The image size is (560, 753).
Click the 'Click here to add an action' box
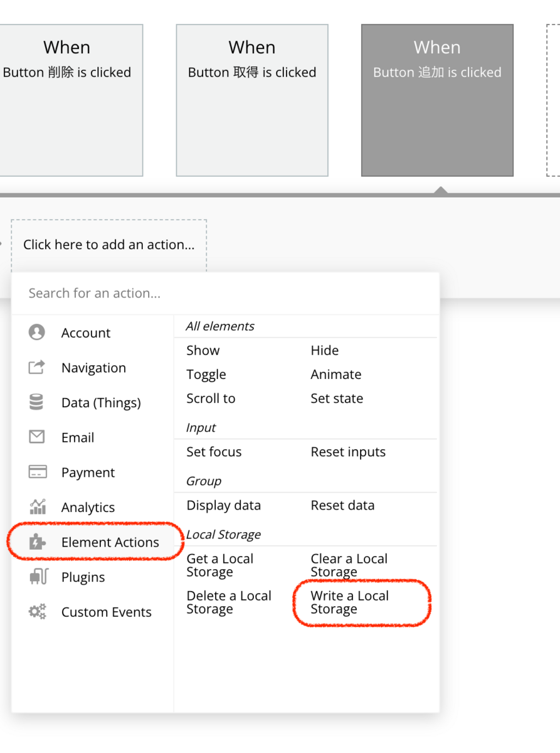coord(108,245)
